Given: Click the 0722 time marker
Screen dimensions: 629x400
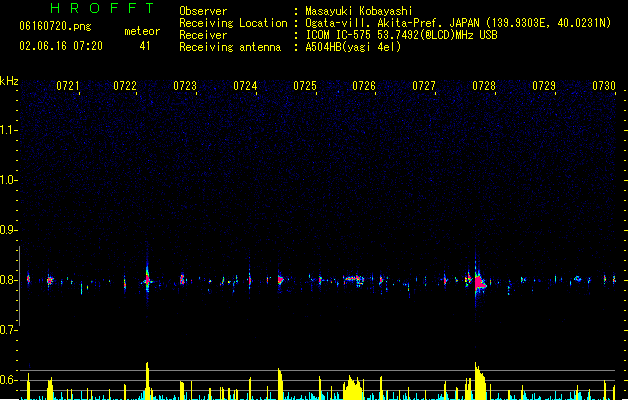Looking at the screenshot, I should click(125, 85).
